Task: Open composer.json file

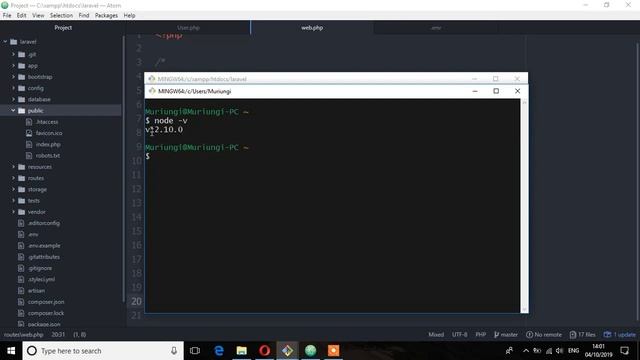Action: 46,302
